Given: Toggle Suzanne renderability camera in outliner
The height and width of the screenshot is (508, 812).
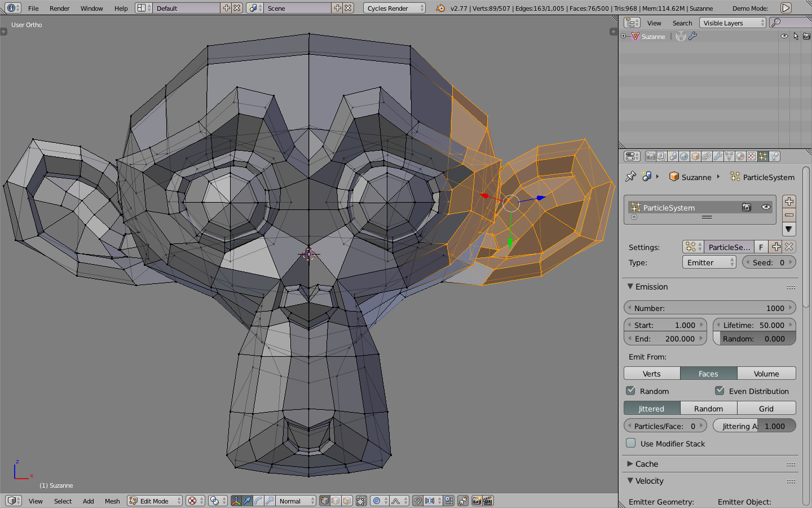Looking at the screenshot, I should point(806,36).
